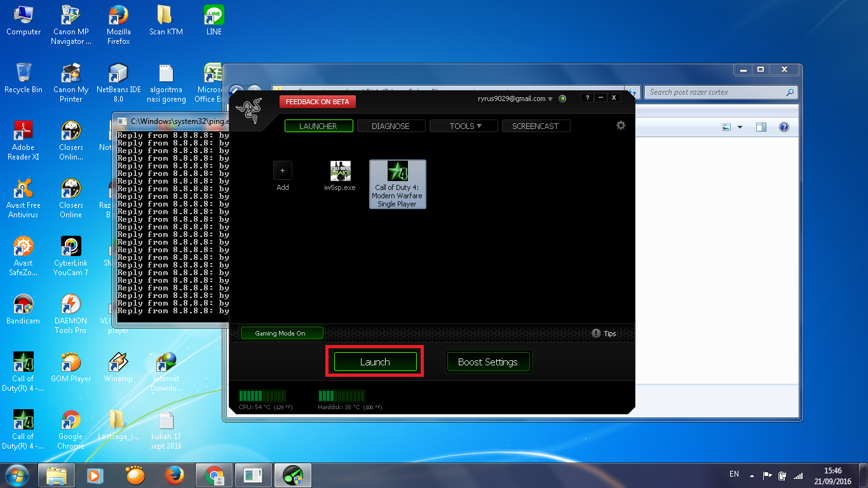Launch NetBeans IDE 8.0
This screenshot has width=868, height=488.
click(118, 83)
